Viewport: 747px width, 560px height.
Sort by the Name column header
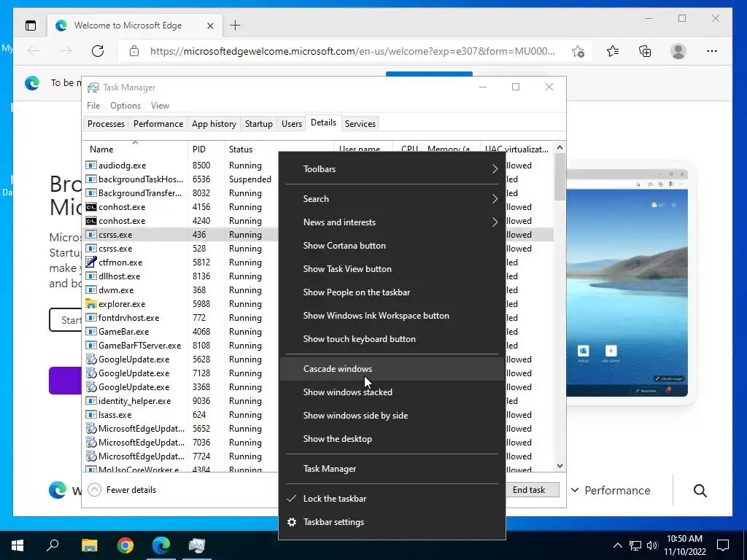coord(135,149)
